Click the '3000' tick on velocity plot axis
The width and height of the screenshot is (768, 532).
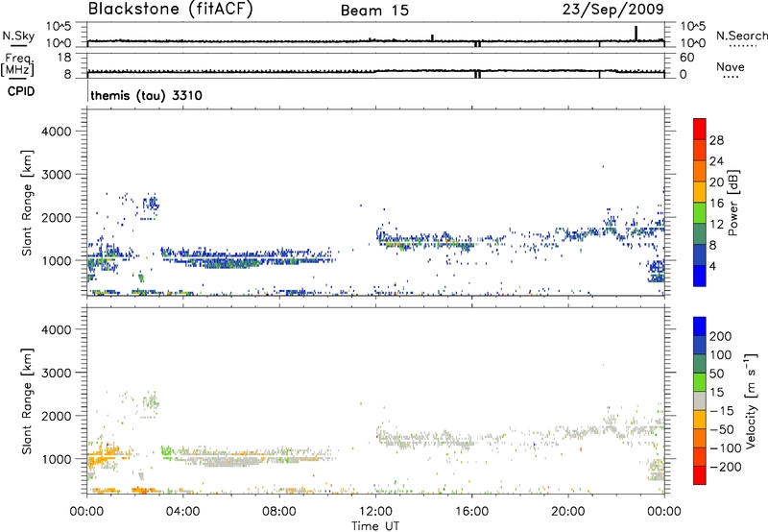(57, 373)
